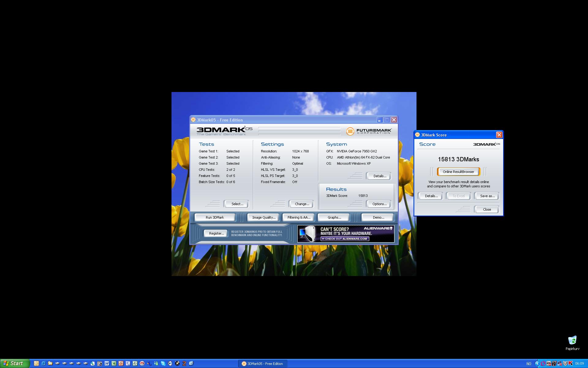The image size is (588, 368).
Task: Open Filtering & AA options
Action: (x=299, y=217)
